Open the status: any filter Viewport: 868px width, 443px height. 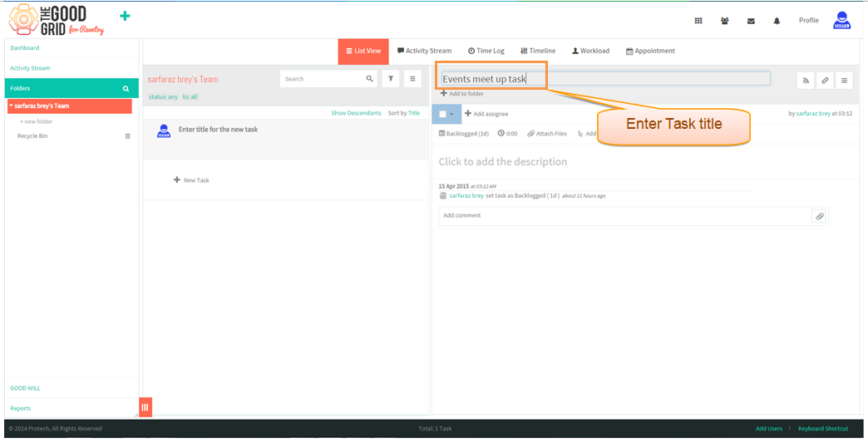click(163, 96)
